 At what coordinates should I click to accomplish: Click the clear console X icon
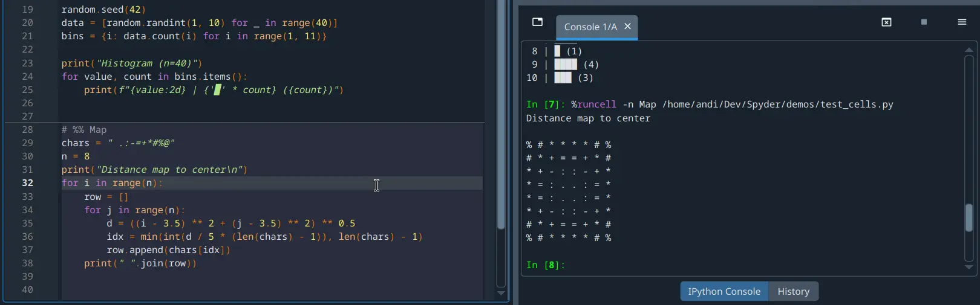886,22
